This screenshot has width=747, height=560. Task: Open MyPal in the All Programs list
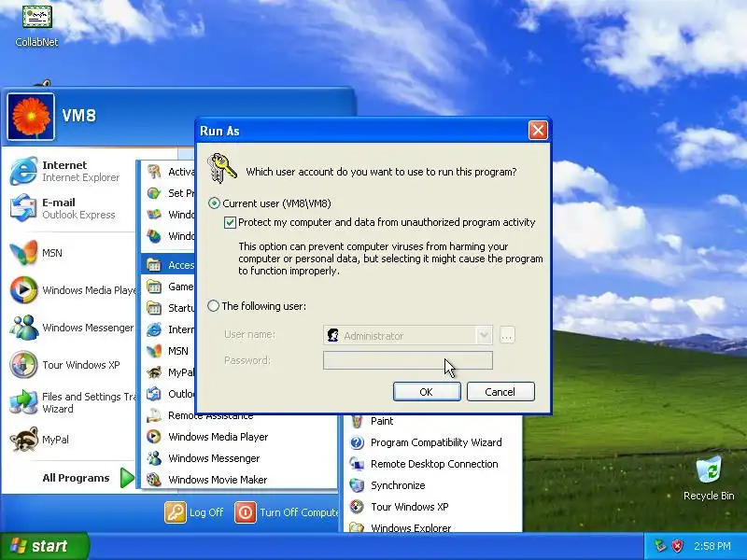pyautogui.click(x=169, y=372)
